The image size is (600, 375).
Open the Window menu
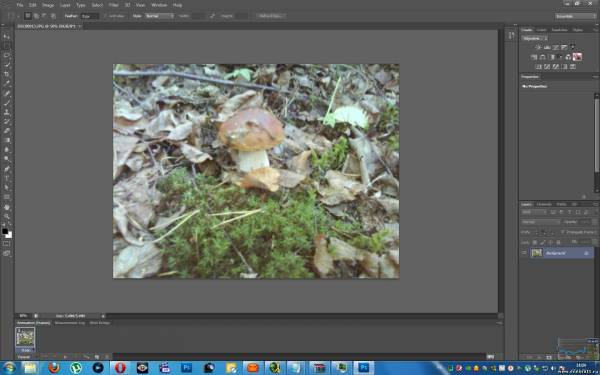click(x=159, y=5)
